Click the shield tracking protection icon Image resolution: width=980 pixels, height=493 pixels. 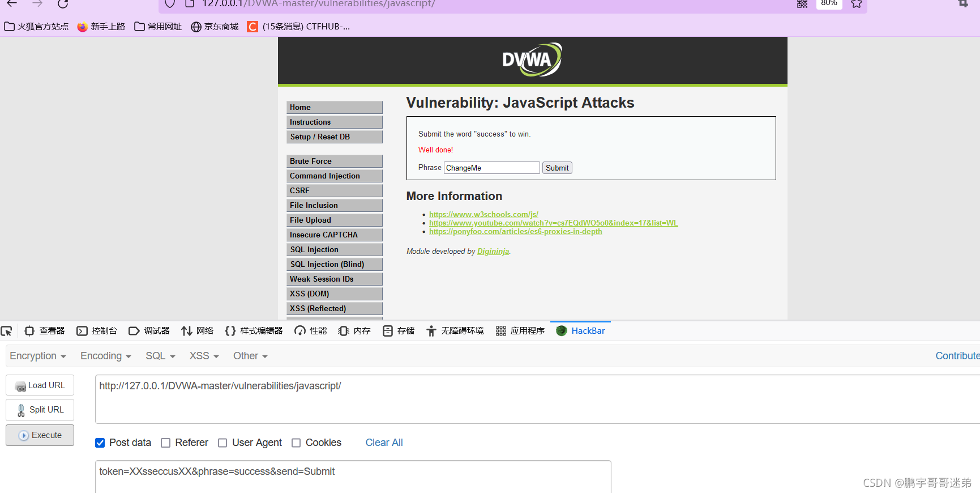[x=170, y=3]
